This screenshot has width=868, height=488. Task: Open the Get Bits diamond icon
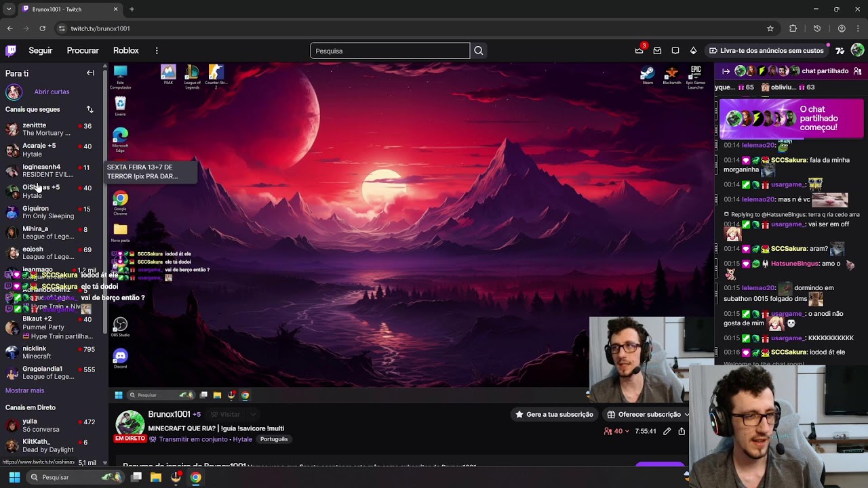(693, 51)
